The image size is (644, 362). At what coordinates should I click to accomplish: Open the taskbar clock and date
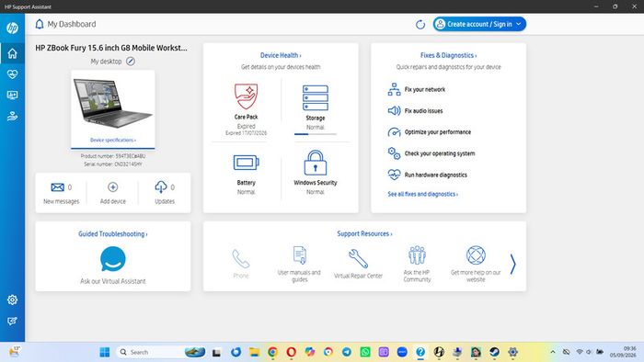coord(623,352)
